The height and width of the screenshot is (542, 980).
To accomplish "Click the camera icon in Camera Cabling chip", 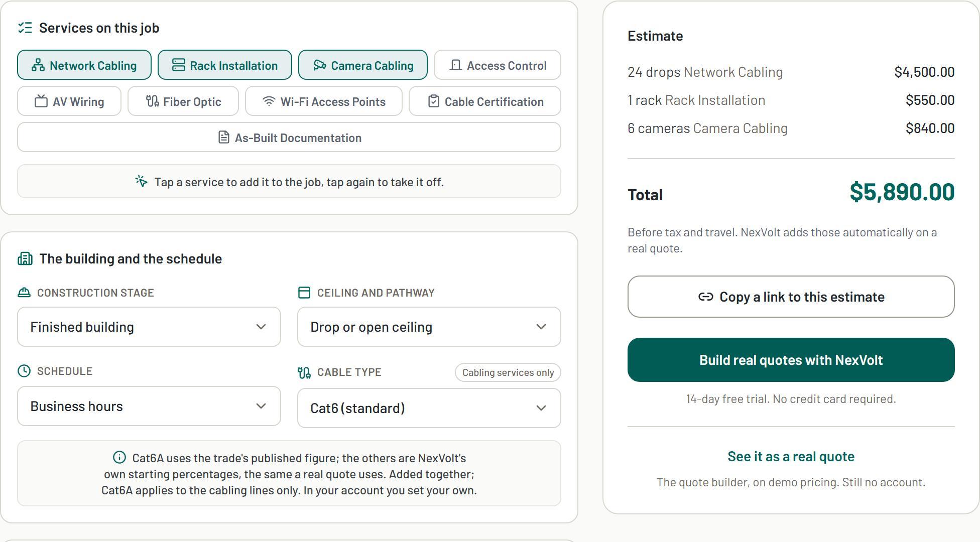I will coord(320,65).
